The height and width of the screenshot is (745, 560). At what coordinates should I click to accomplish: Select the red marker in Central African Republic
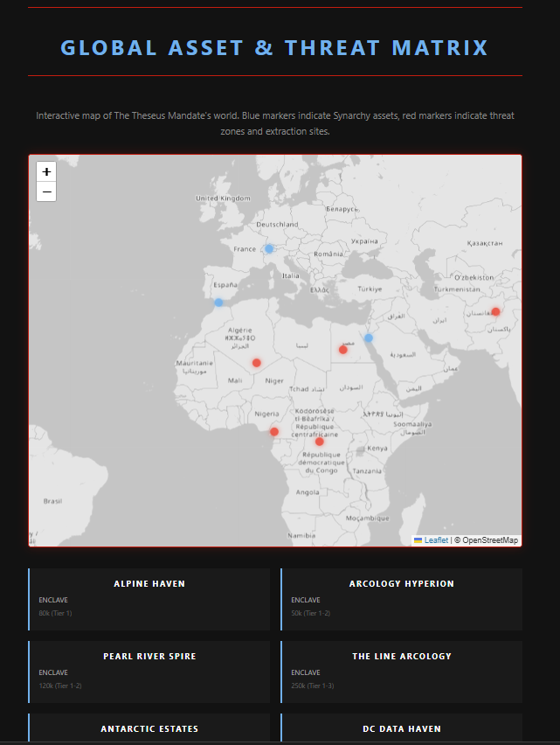(320, 441)
